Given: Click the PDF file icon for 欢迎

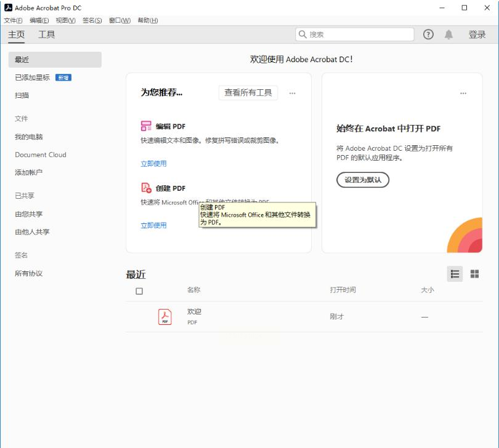Looking at the screenshot, I should click(x=165, y=317).
